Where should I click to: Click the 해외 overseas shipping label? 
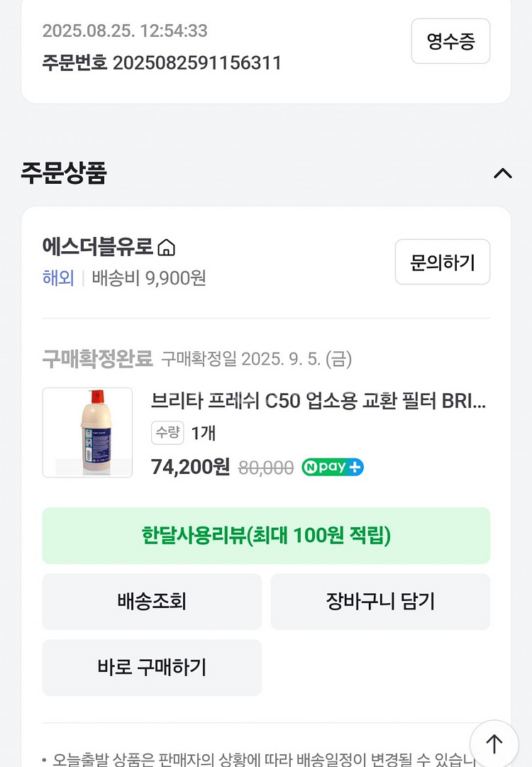click(58, 277)
